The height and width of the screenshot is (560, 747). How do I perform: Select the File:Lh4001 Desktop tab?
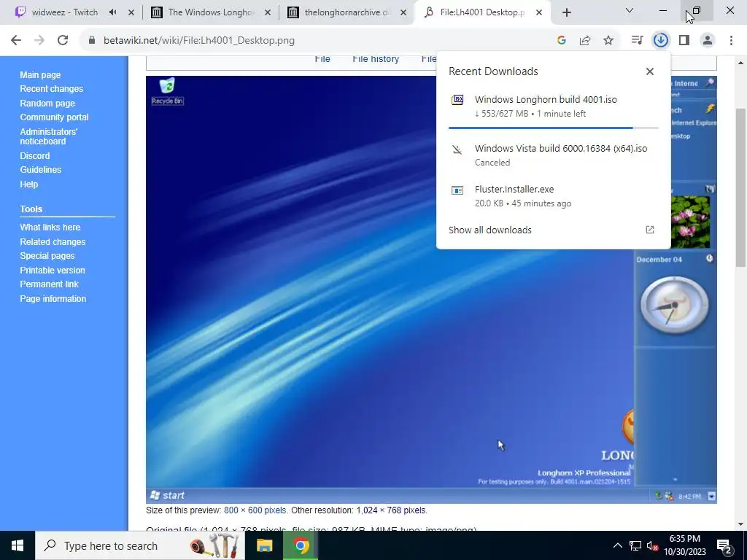coord(482,12)
